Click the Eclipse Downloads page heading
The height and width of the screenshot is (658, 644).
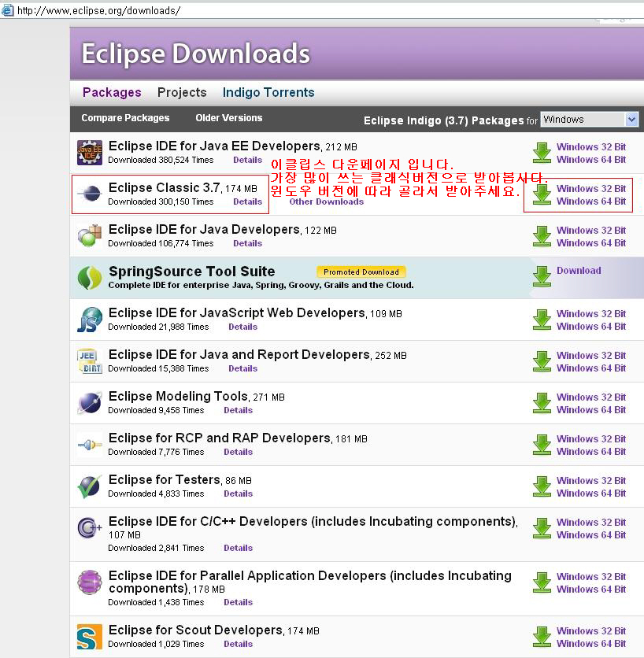(x=195, y=54)
